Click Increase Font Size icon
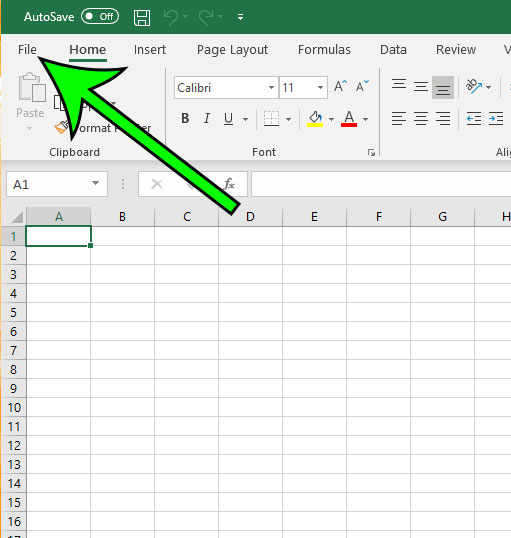The image size is (511, 538). [x=340, y=86]
